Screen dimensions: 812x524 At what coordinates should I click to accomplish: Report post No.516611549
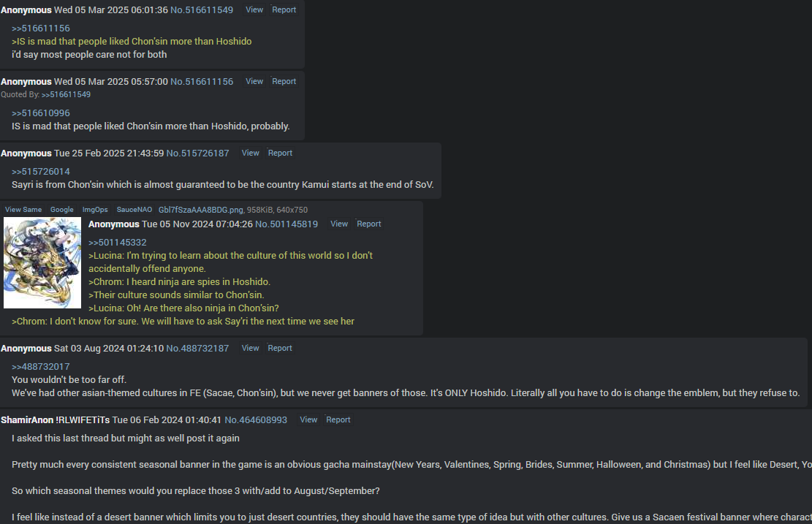(x=284, y=10)
